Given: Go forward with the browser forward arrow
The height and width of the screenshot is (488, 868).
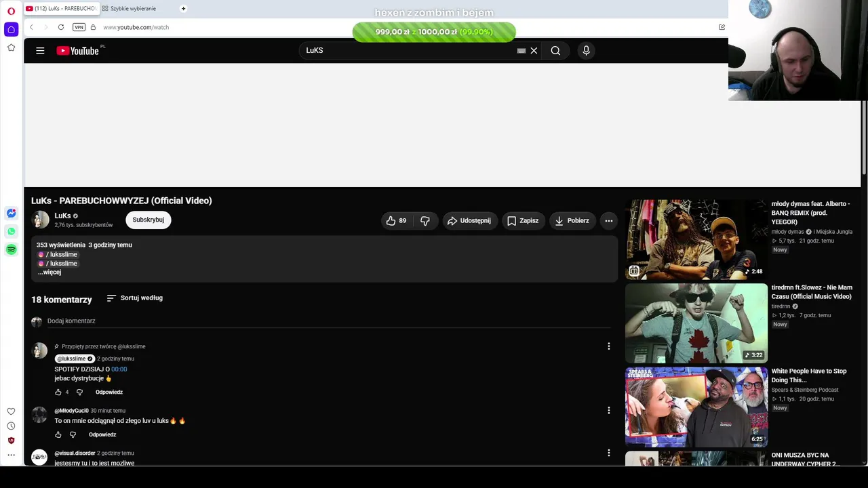Looking at the screenshot, I should pyautogui.click(x=46, y=27).
